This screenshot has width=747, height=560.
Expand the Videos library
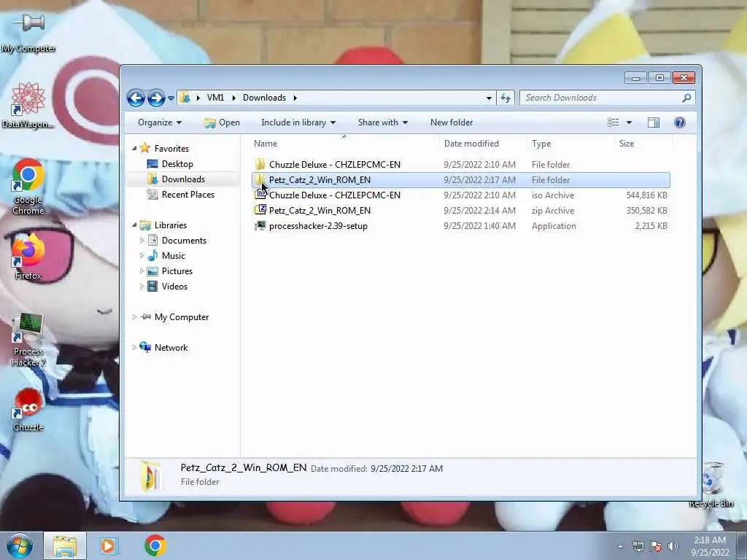click(x=142, y=286)
